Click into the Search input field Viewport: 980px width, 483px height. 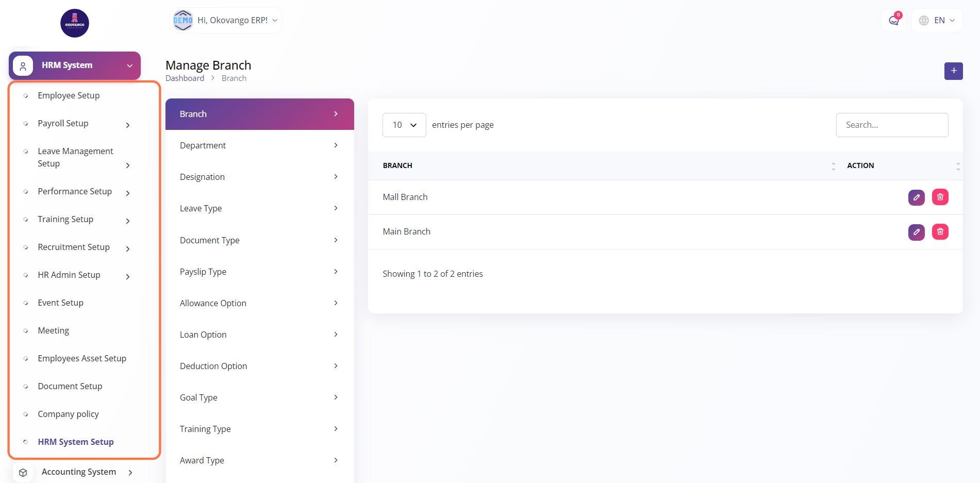tap(892, 125)
